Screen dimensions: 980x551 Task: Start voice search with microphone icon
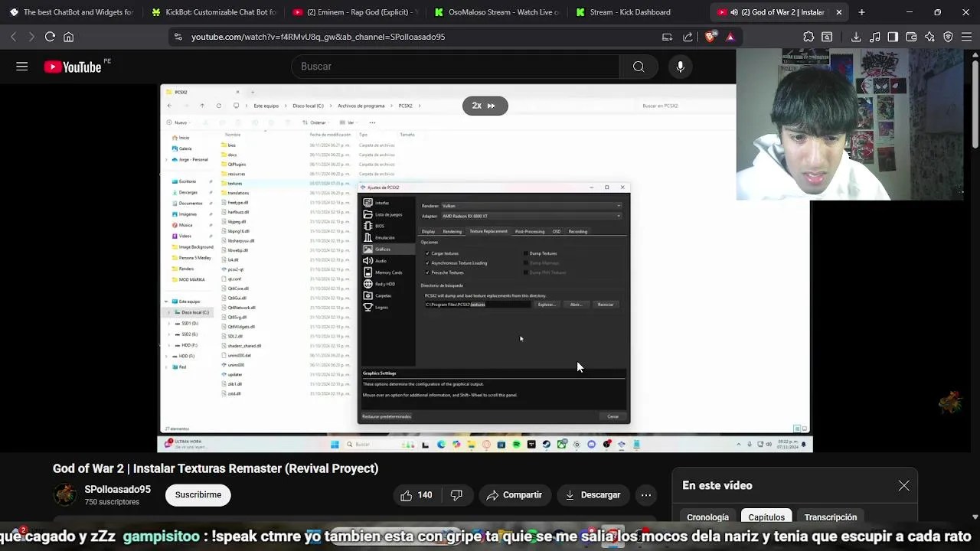pos(680,67)
